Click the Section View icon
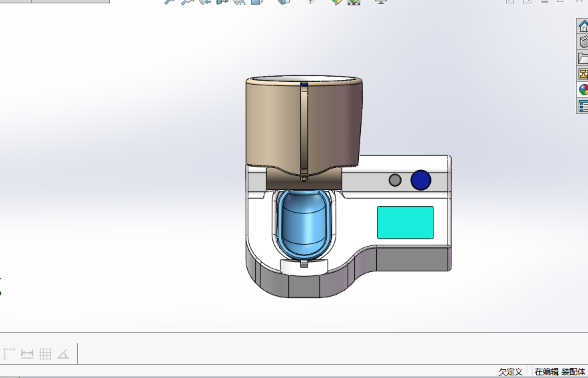The image size is (588, 378). (222, 2)
